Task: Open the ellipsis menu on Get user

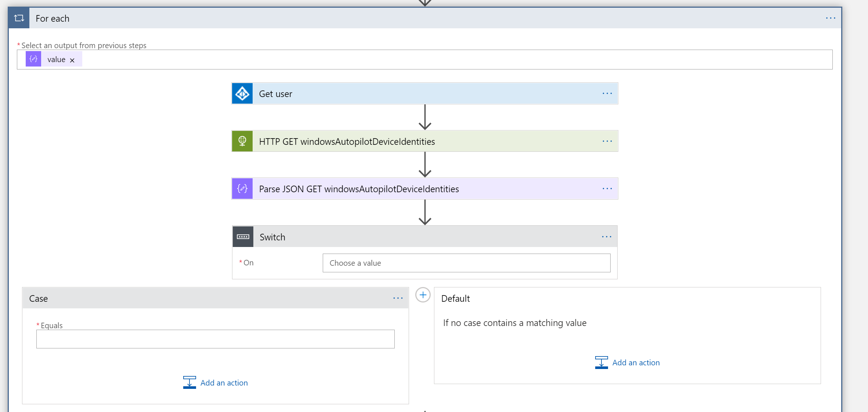Action: pyautogui.click(x=607, y=93)
